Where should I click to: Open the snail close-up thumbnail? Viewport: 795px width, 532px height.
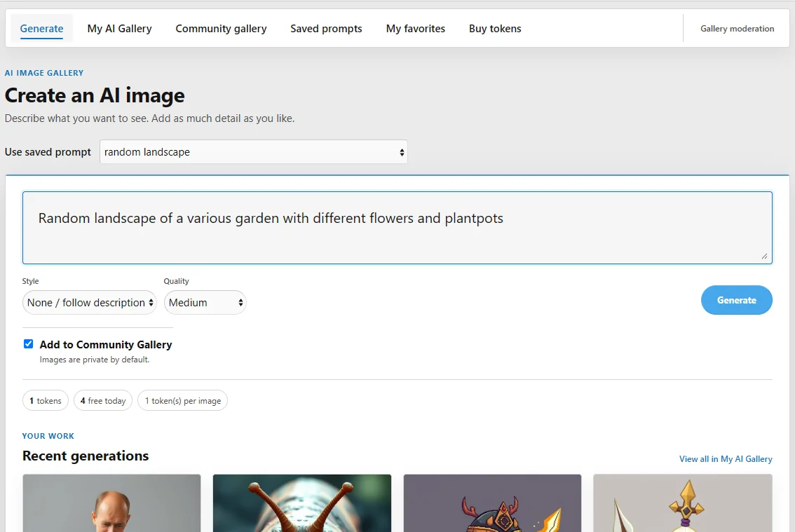click(x=301, y=503)
